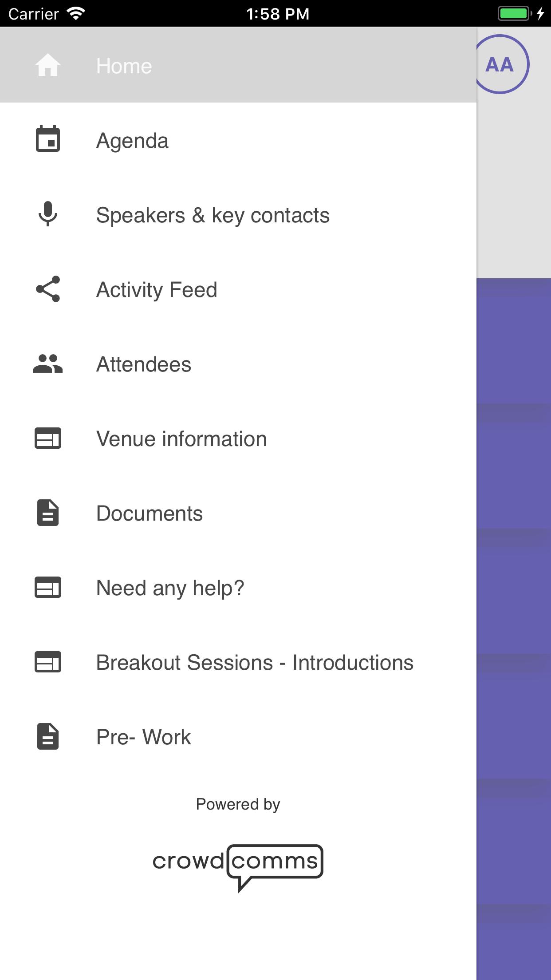Open Speakers & key contacts
The image size is (551, 980).
pos(213,216)
